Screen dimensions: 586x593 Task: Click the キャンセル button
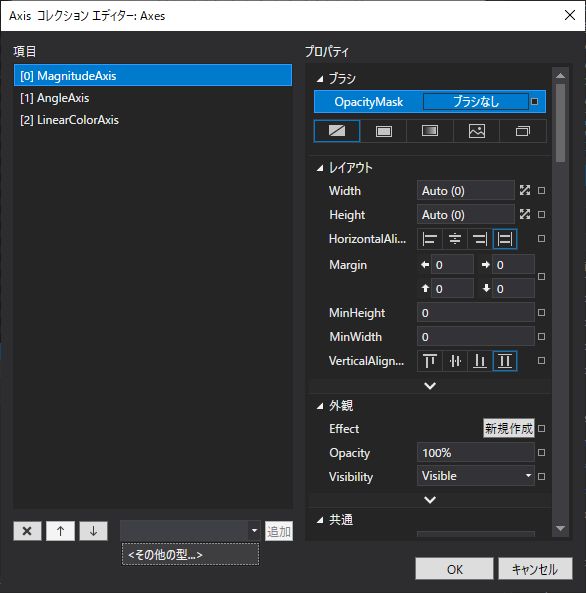tap(535, 569)
